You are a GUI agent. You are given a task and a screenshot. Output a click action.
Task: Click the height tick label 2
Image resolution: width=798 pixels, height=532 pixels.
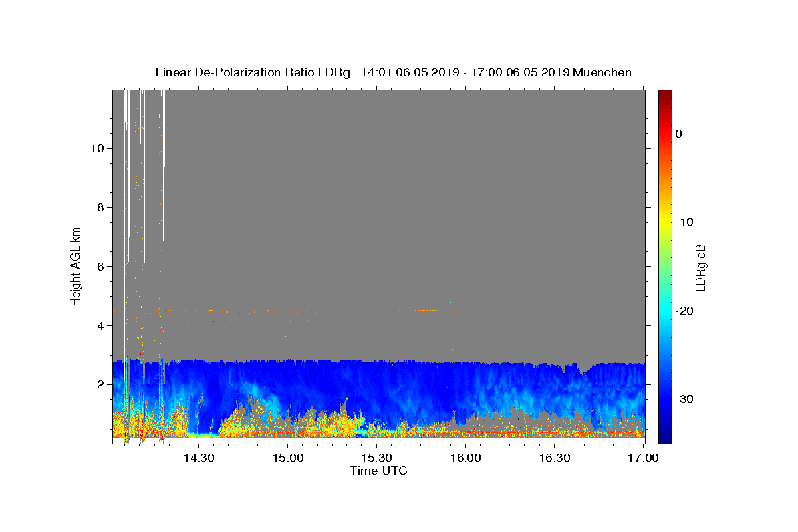(99, 385)
